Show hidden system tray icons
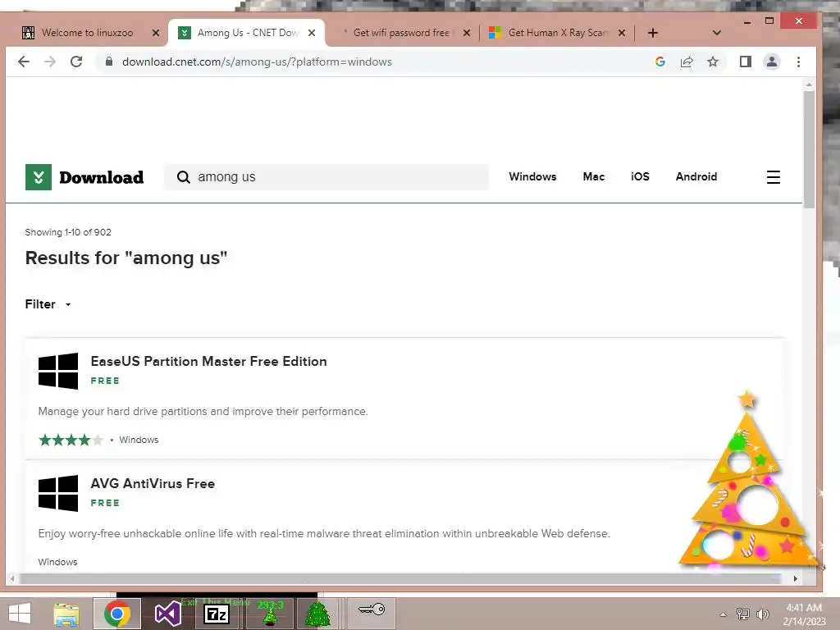840x630 pixels. click(723, 614)
